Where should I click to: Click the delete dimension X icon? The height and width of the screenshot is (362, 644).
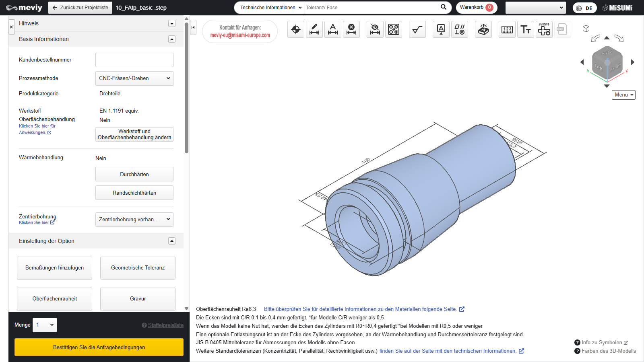click(351, 29)
